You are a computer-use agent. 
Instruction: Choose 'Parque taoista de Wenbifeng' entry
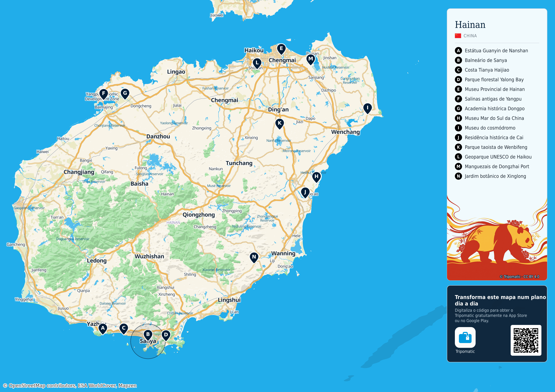pyautogui.click(x=496, y=147)
